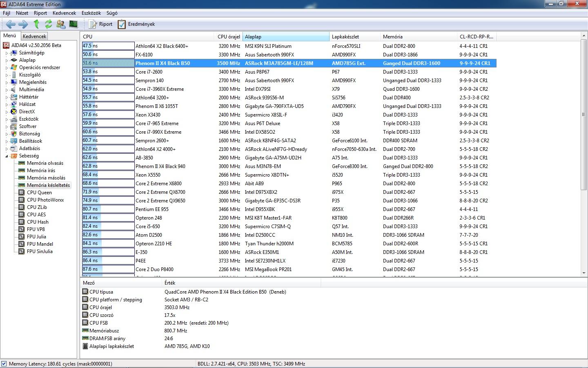Click the users toolbar icon
This screenshot has width=588, height=368.
61,24
